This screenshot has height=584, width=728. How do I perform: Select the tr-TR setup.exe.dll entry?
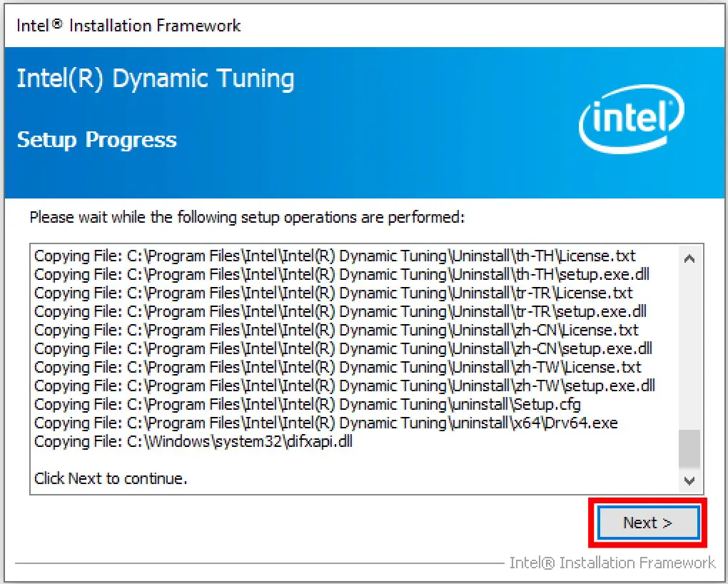point(339,311)
